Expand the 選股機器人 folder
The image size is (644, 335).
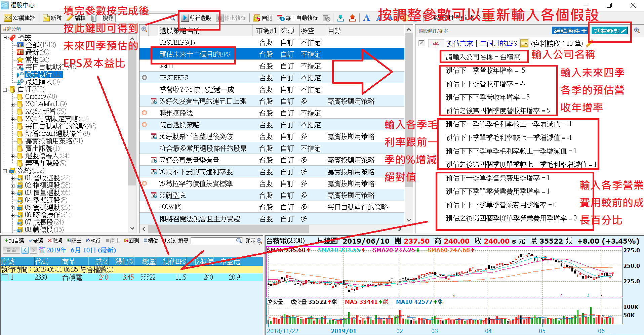pyautogui.click(x=12, y=156)
